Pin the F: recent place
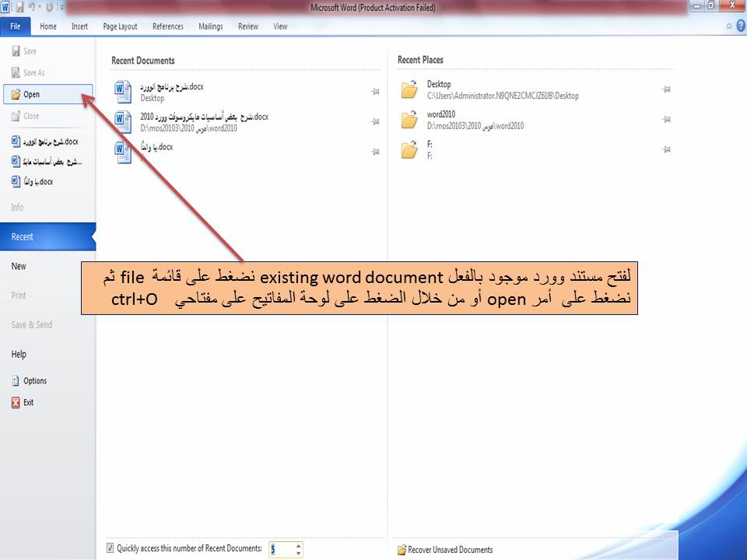This screenshot has width=747, height=560. point(667,149)
